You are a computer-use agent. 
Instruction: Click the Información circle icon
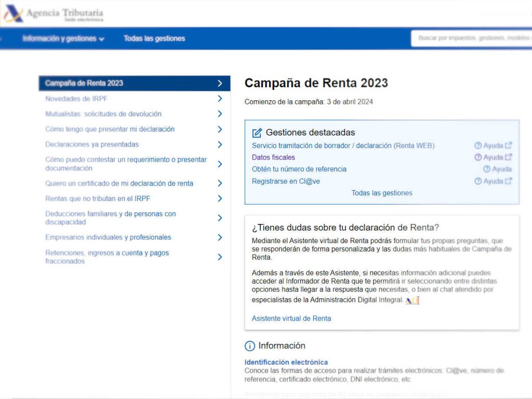coord(250,346)
